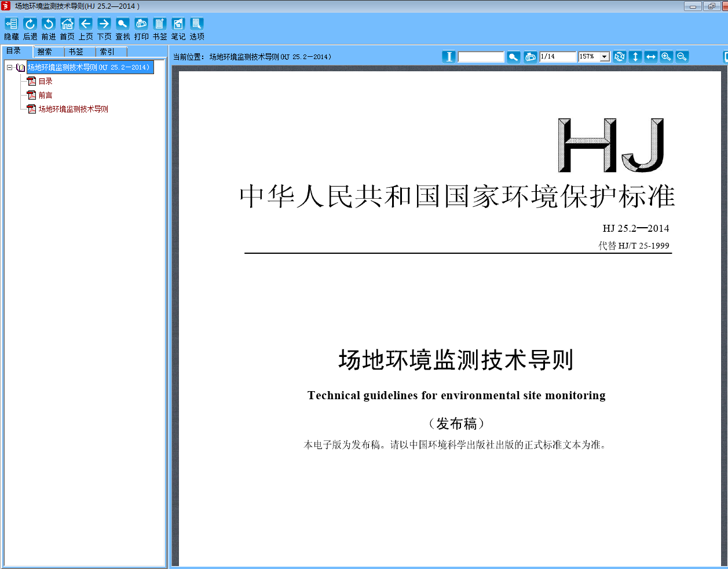Return to the home page via 首页
This screenshot has height=569, width=728.
pyautogui.click(x=67, y=29)
